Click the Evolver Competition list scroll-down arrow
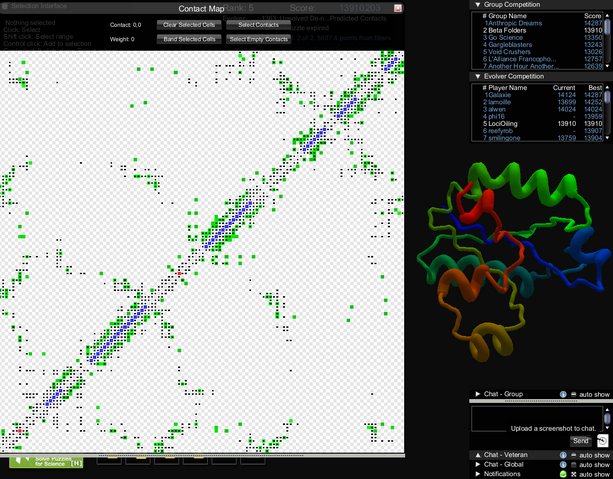The height and width of the screenshot is (479, 613). tap(607, 138)
